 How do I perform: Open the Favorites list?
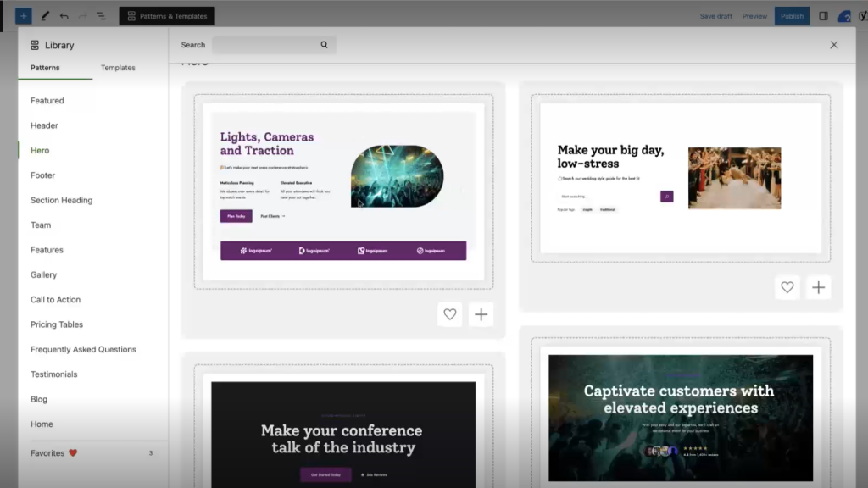(x=92, y=453)
